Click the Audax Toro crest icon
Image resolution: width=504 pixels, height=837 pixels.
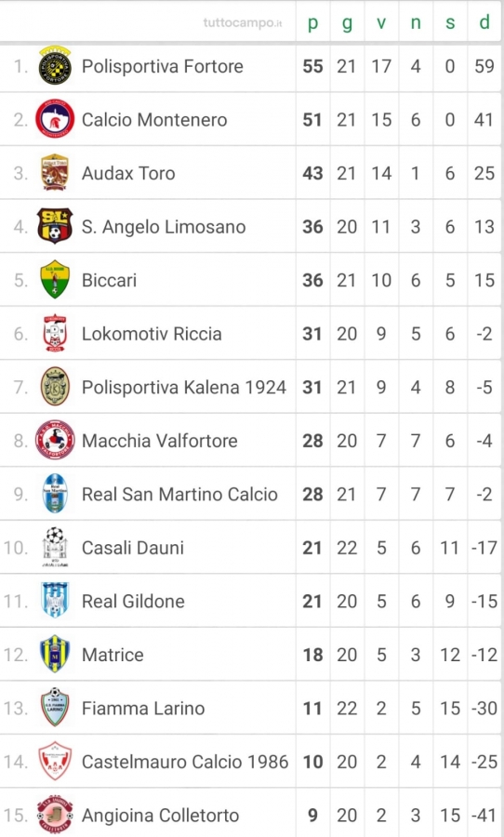55,172
